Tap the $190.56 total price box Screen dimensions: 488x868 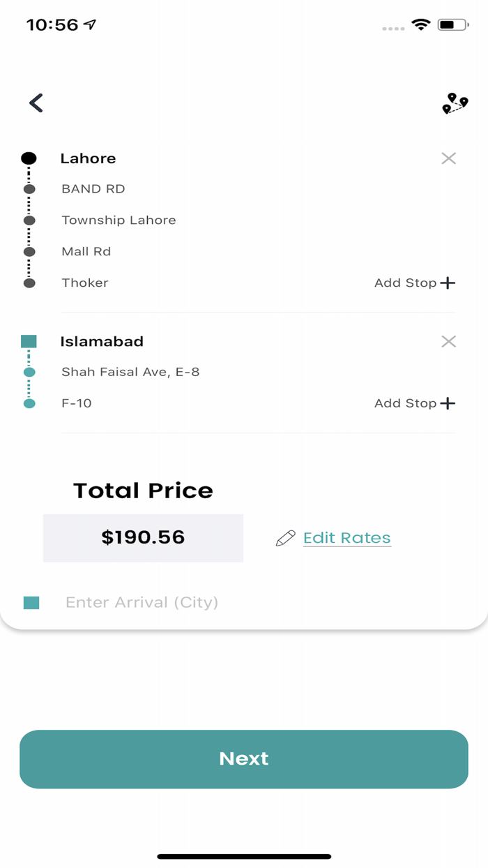(143, 537)
